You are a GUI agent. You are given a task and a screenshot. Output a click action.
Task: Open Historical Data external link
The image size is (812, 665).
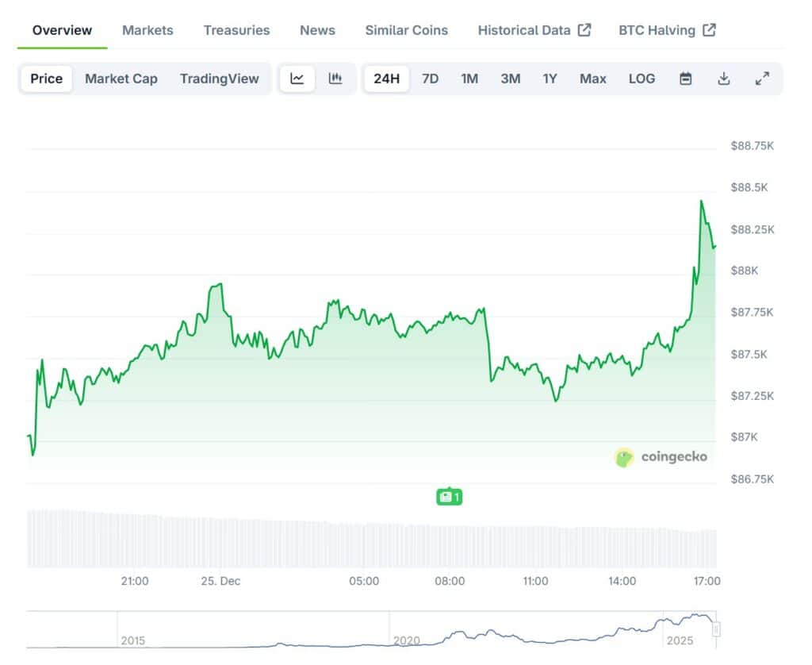pos(534,30)
